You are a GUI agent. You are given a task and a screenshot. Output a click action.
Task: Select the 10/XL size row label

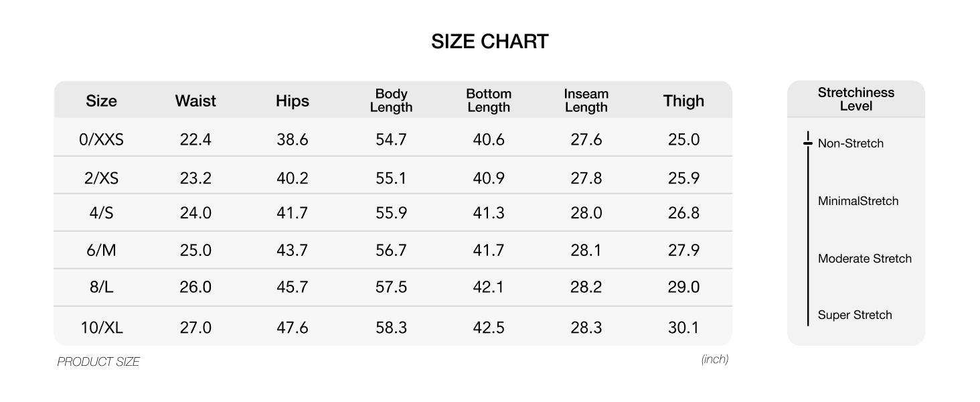101,328
